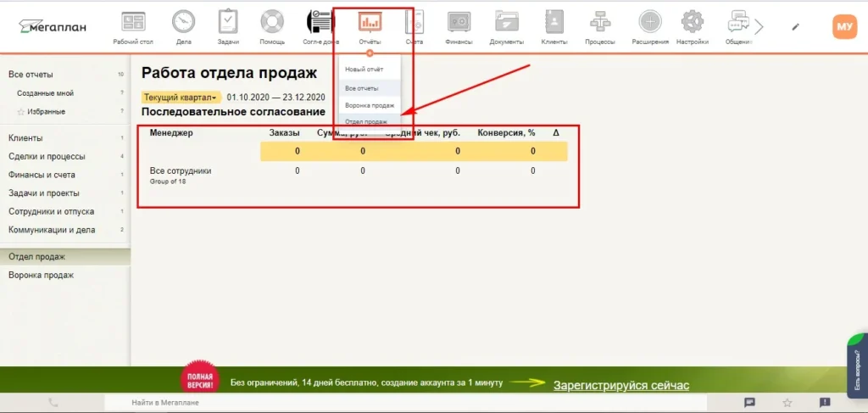Open the Клиенты category in sidebar
Screen dimensions: 868x413
pyautogui.click(x=25, y=138)
